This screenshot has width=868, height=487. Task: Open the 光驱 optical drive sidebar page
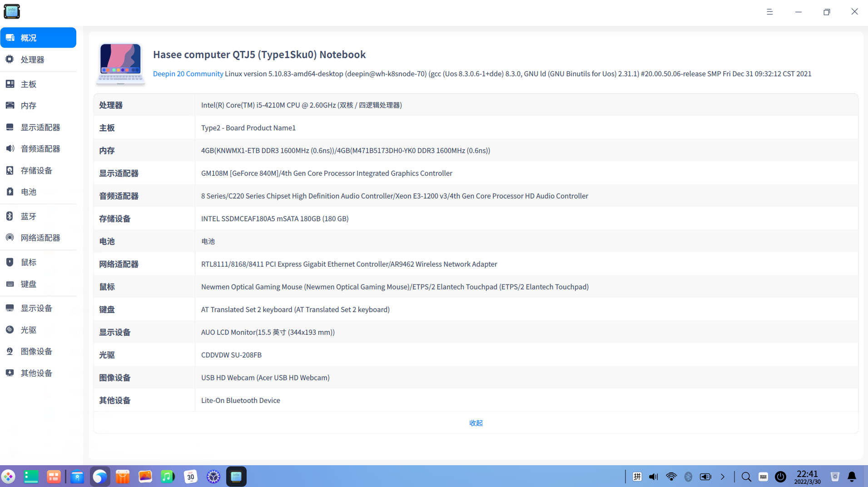(38, 330)
